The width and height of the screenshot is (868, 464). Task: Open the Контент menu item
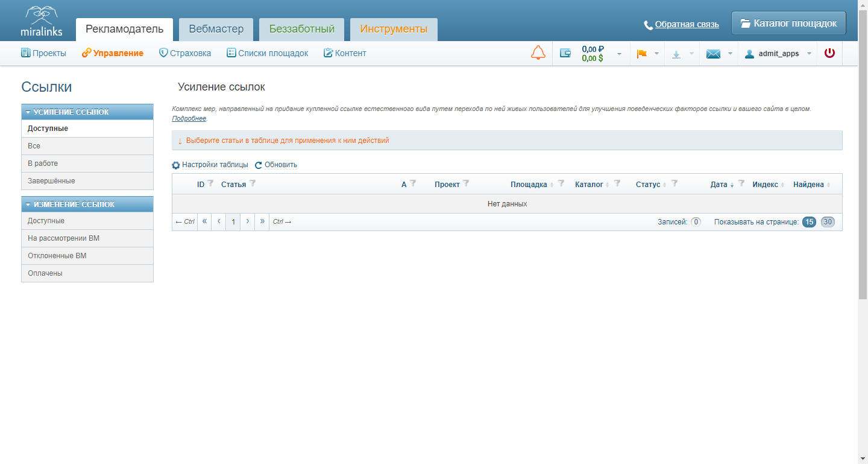(x=345, y=53)
